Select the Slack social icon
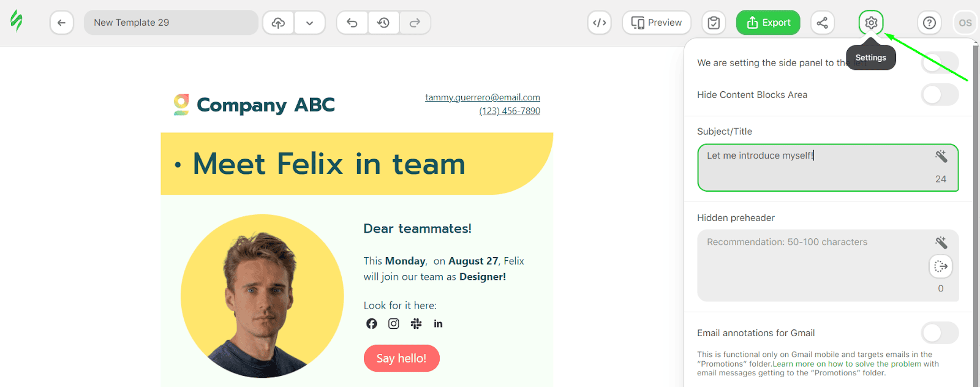 tap(416, 323)
